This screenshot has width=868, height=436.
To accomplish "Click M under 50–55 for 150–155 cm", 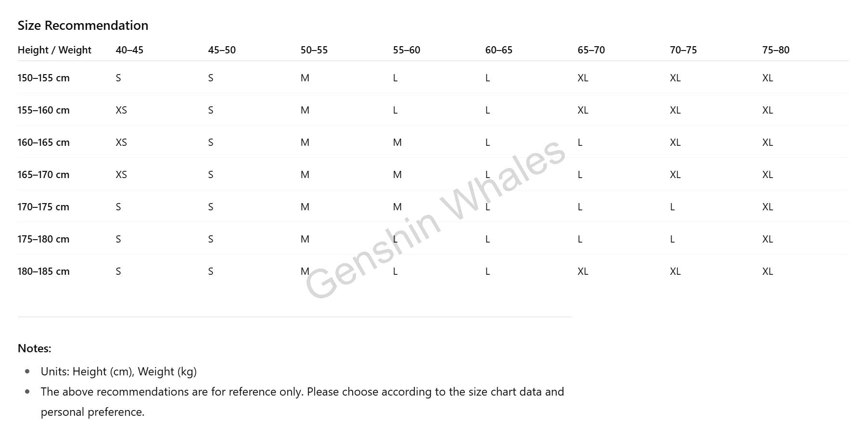I will [305, 78].
